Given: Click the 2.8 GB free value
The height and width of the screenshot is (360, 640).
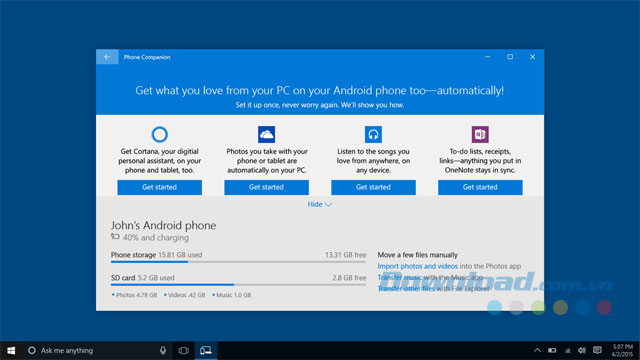Looking at the screenshot, I should click(349, 278).
